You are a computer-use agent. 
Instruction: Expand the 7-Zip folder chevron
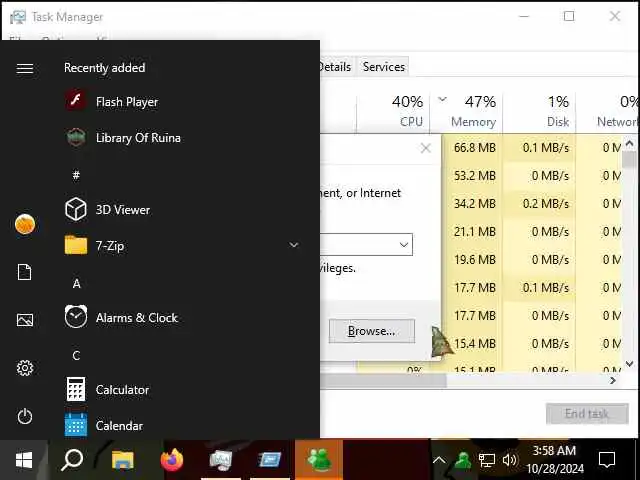coord(293,245)
